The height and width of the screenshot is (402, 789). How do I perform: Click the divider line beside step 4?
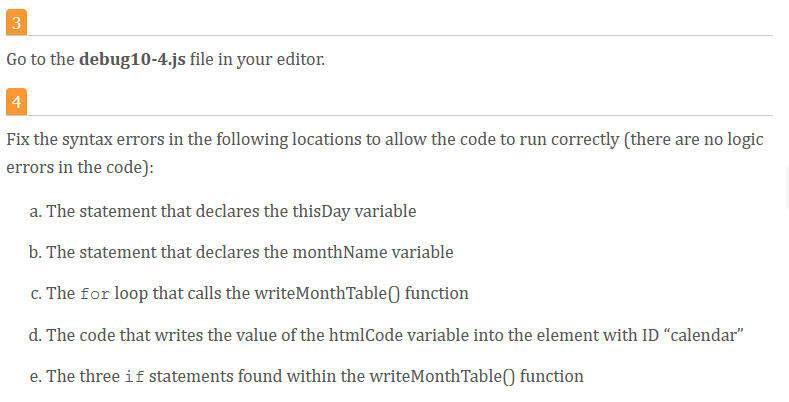[x=400, y=115]
